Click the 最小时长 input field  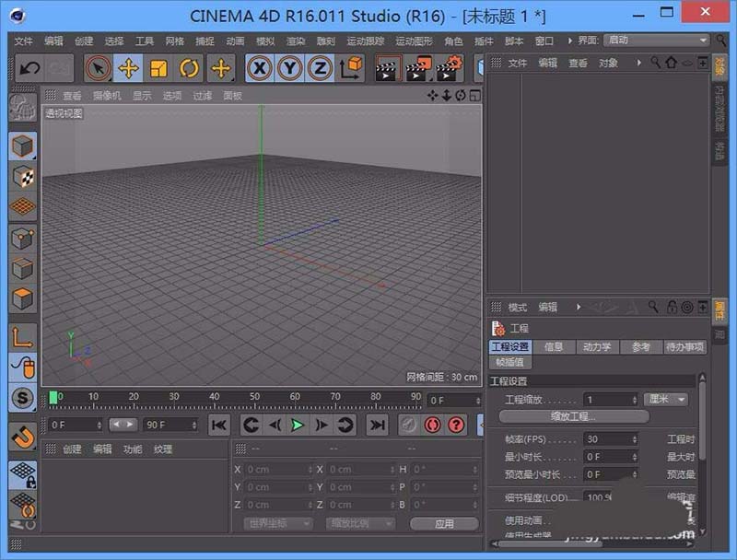(x=610, y=457)
